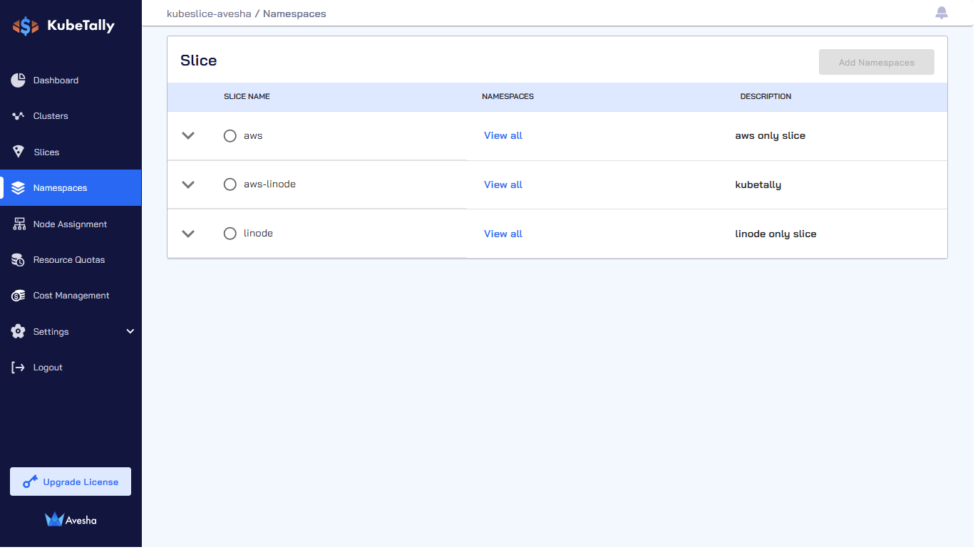
Task: Select the aws-linode slice radio button
Action: click(230, 184)
